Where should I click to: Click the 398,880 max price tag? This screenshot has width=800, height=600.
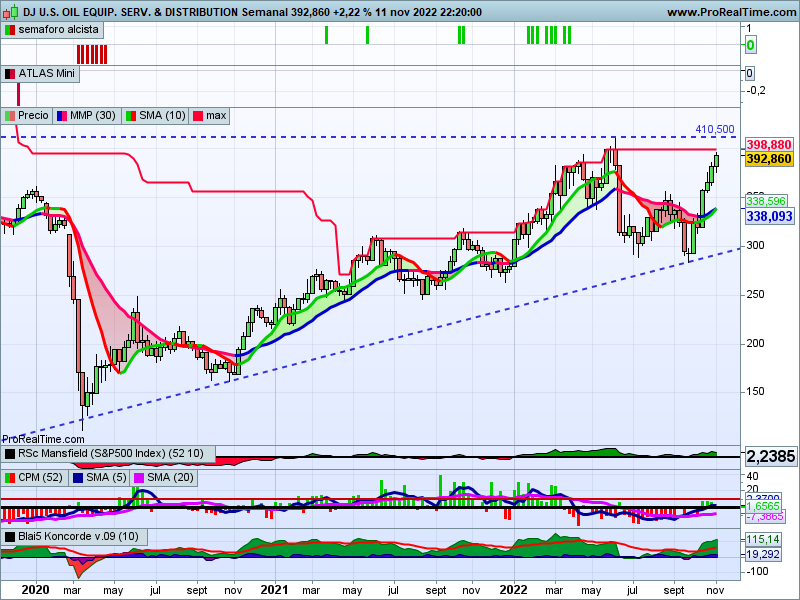(769, 145)
